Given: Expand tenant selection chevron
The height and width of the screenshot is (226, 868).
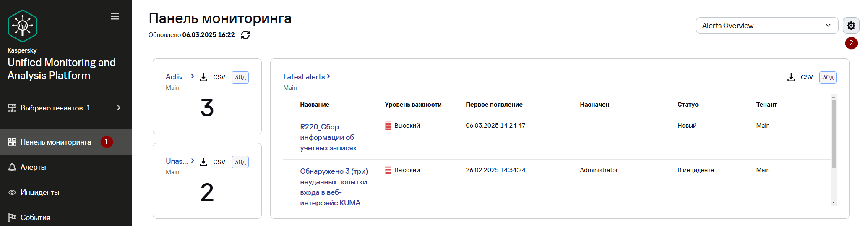Looking at the screenshot, I should click(119, 108).
